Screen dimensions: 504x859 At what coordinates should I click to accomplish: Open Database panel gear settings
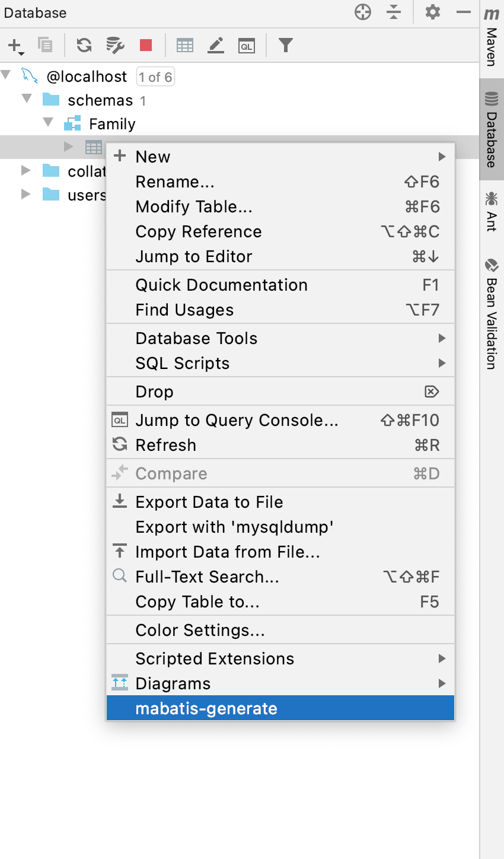tap(433, 12)
